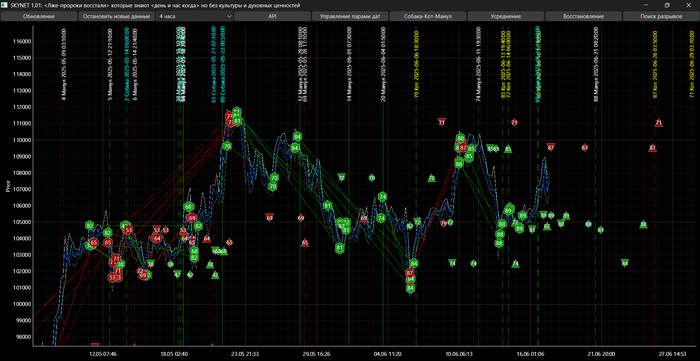Click time axis label 16.06 01:06
The height and width of the screenshot is (361, 700).
click(529, 354)
